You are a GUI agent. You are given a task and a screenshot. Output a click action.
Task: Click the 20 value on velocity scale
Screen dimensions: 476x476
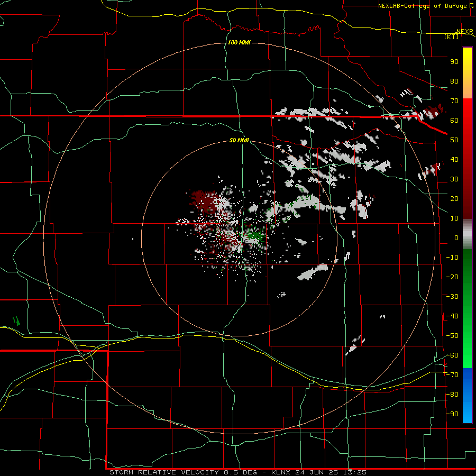click(x=454, y=198)
